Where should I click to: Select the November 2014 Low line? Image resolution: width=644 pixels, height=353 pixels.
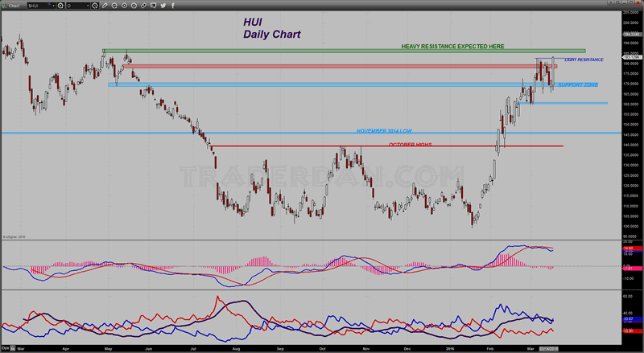pos(242,132)
